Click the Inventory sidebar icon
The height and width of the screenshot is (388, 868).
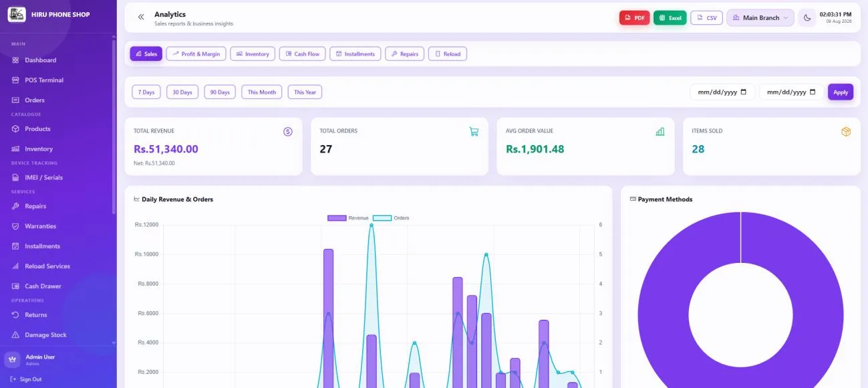(15, 149)
